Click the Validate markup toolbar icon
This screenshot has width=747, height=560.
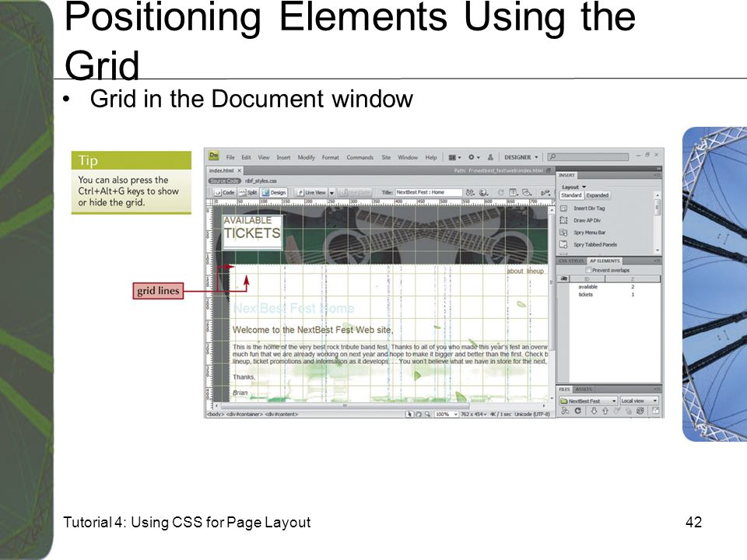point(545,192)
